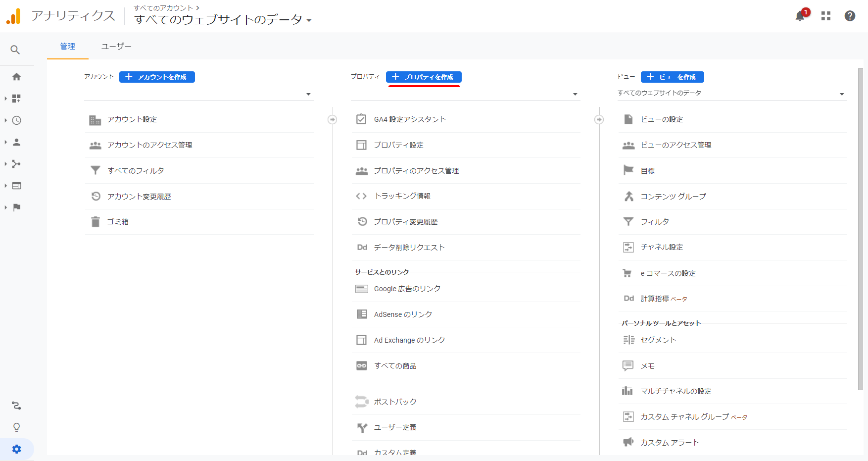Open the admin gear icon in sidebar
868x461 pixels.
(17, 449)
